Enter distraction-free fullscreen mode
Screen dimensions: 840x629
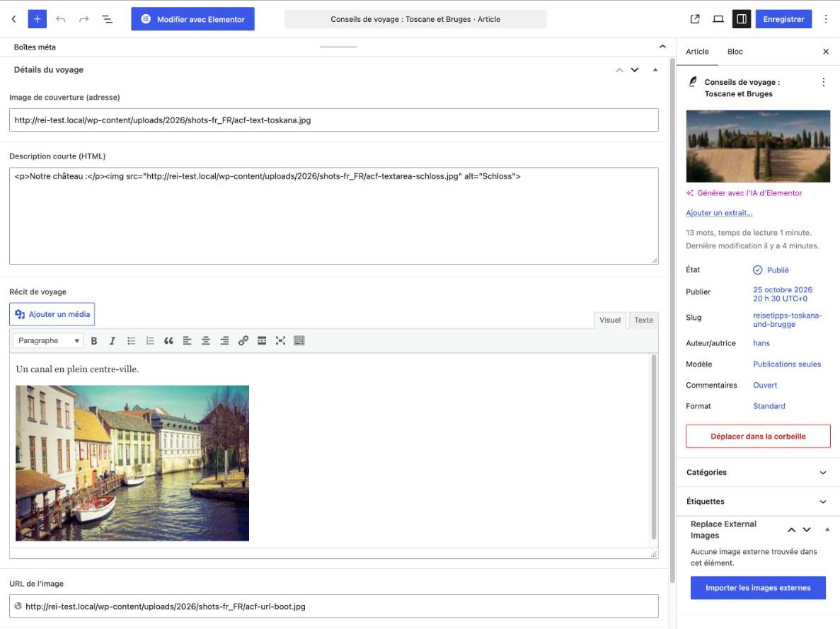tap(281, 341)
